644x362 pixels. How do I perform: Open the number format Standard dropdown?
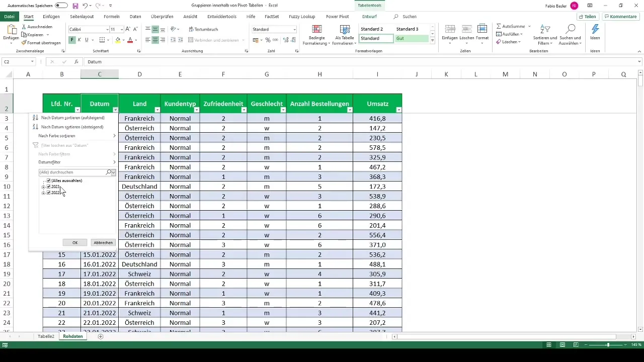click(x=294, y=30)
